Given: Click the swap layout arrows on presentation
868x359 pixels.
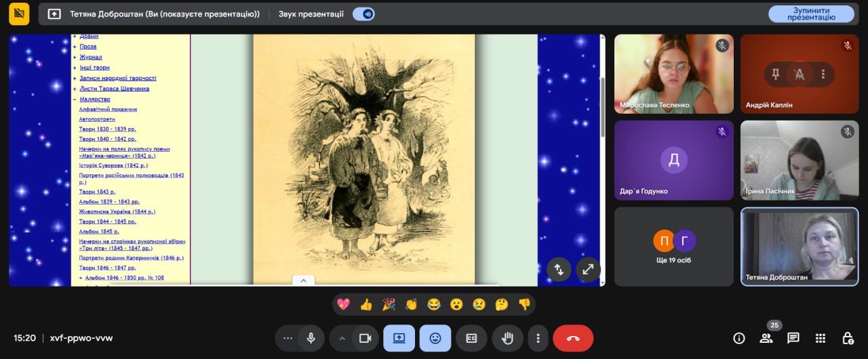Looking at the screenshot, I should 559,269.
